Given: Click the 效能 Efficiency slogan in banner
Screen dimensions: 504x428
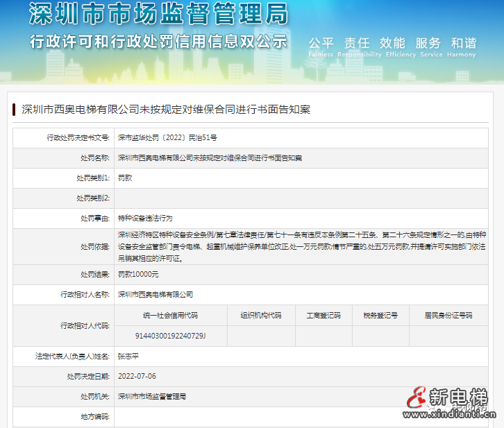Looking at the screenshot, I should (x=401, y=47).
